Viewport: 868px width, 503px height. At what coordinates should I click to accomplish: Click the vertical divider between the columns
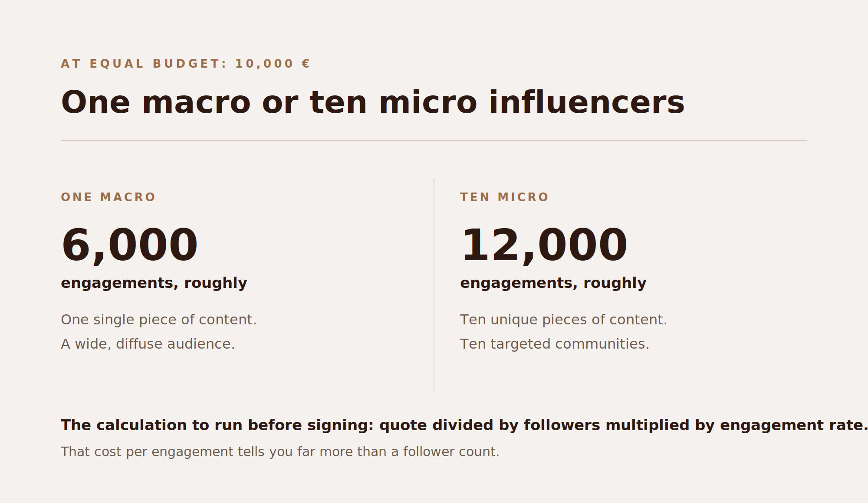pyautogui.click(x=434, y=285)
